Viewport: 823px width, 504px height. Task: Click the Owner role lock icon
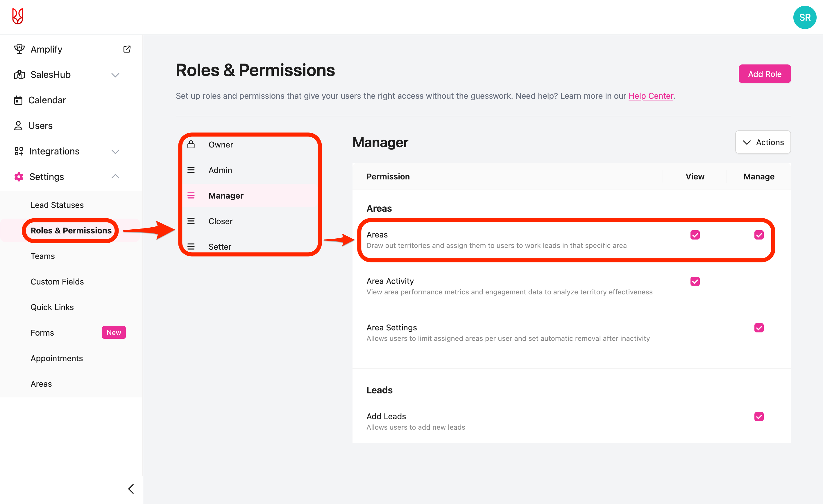click(191, 145)
